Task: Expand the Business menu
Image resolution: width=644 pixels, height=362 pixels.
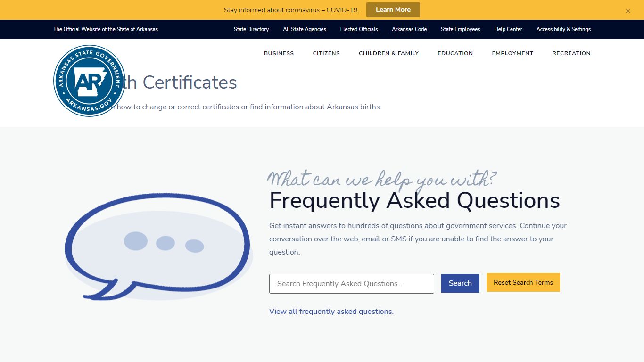Action: (x=279, y=53)
